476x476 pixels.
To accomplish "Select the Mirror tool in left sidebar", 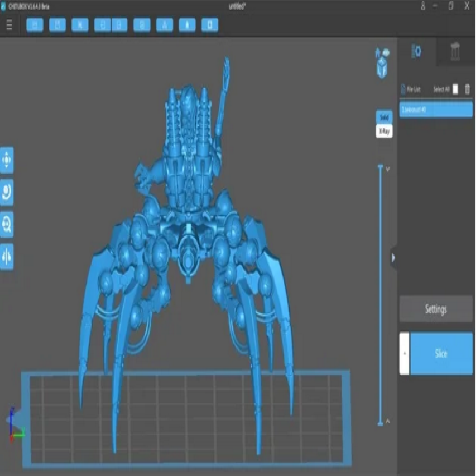I will [7, 256].
